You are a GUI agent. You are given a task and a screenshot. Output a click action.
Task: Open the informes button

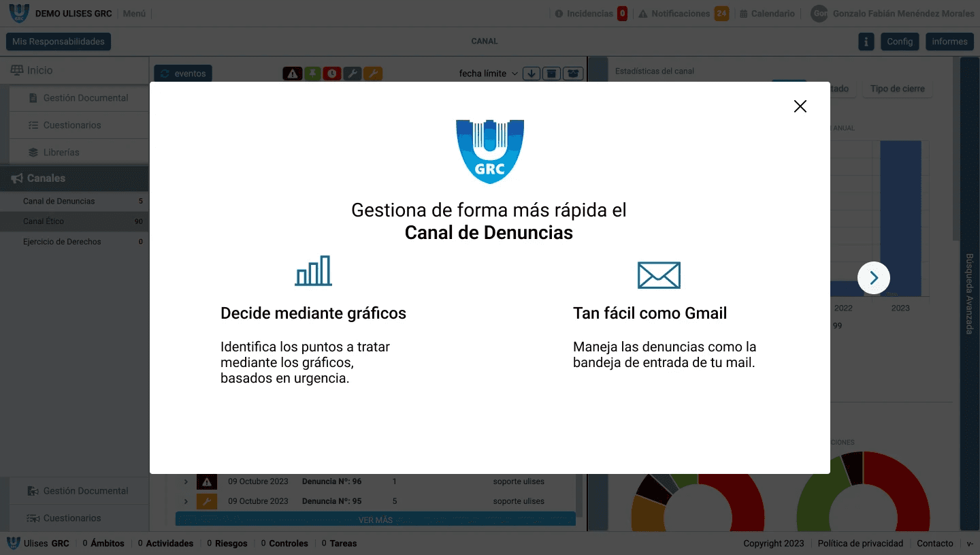(950, 42)
